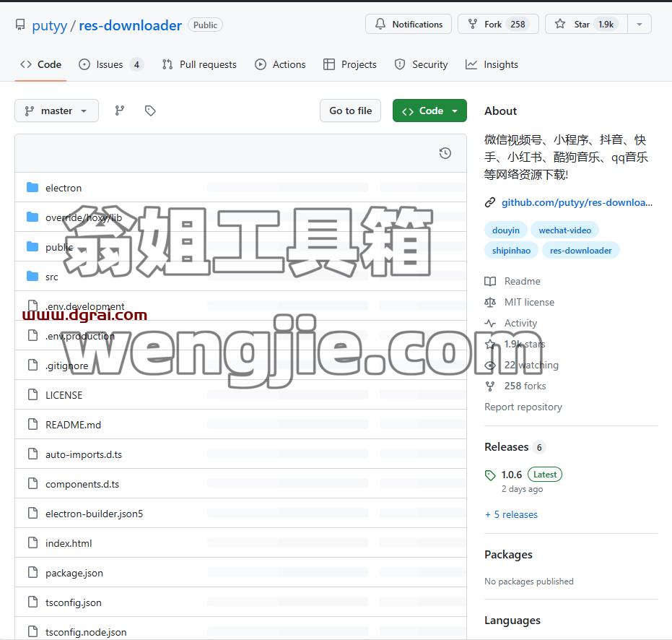
Task: Expand the green Code dropdown
Action: point(429,111)
